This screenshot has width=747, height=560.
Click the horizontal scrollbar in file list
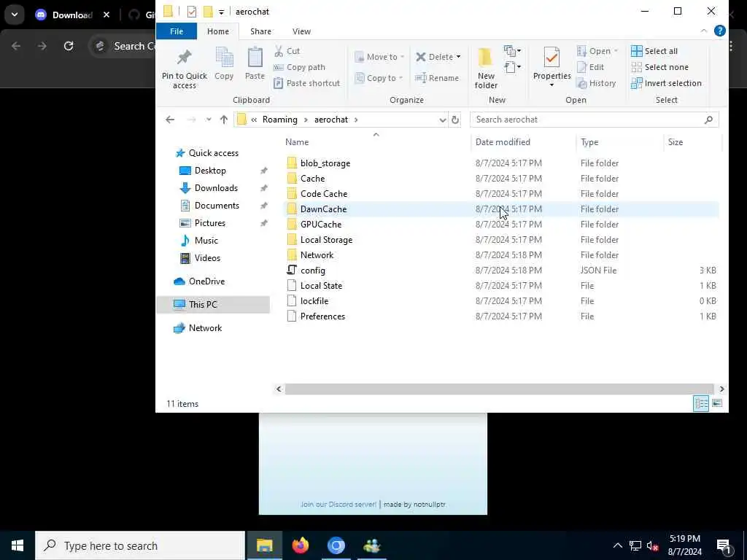(x=499, y=389)
